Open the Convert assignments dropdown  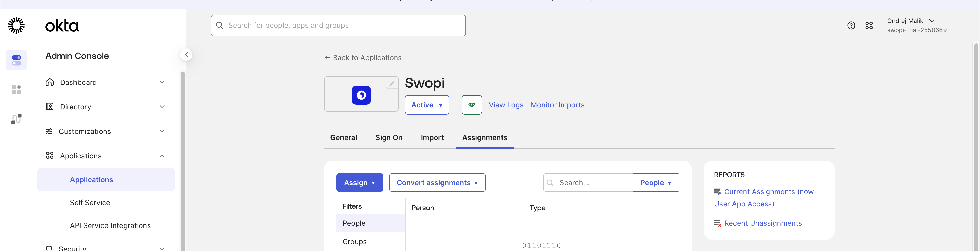pos(437,183)
